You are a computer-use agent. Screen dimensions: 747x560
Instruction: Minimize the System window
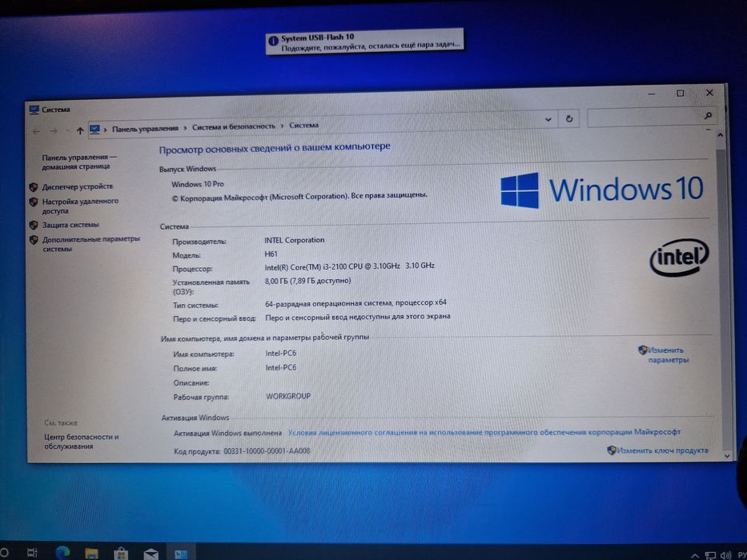coord(652,94)
